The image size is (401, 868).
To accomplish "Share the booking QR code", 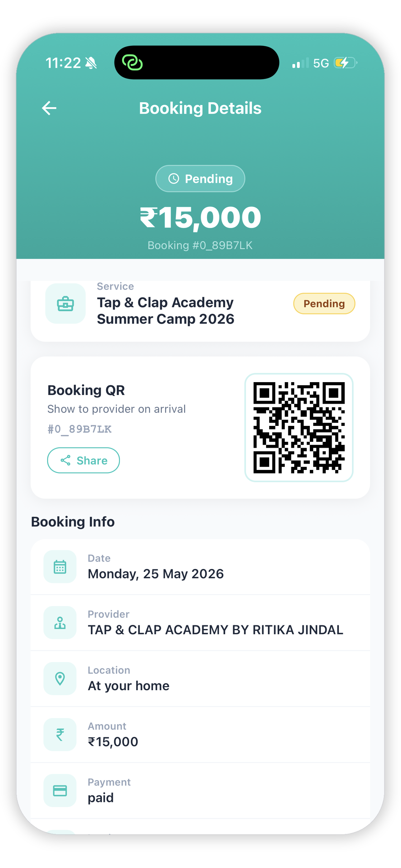I will point(83,460).
